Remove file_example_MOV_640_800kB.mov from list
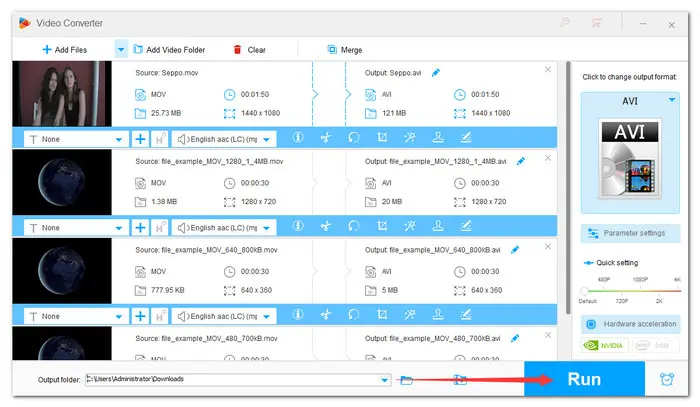Image resolution: width=700 pixels, height=407 pixels. point(548,246)
